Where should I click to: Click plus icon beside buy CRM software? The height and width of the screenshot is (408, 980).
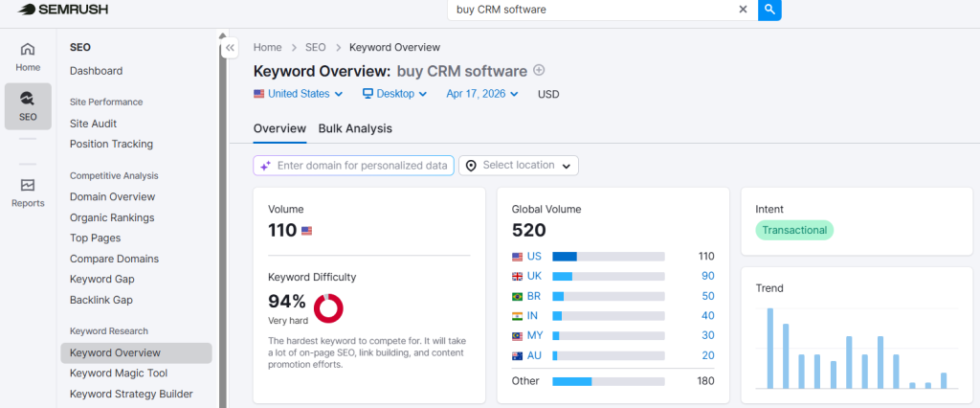[x=539, y=71]
